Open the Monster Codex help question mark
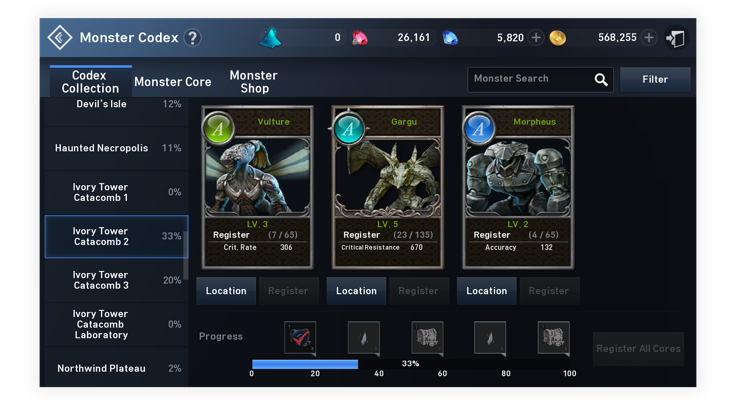Viewport: 736px width, 405px height. pos(192,38)
